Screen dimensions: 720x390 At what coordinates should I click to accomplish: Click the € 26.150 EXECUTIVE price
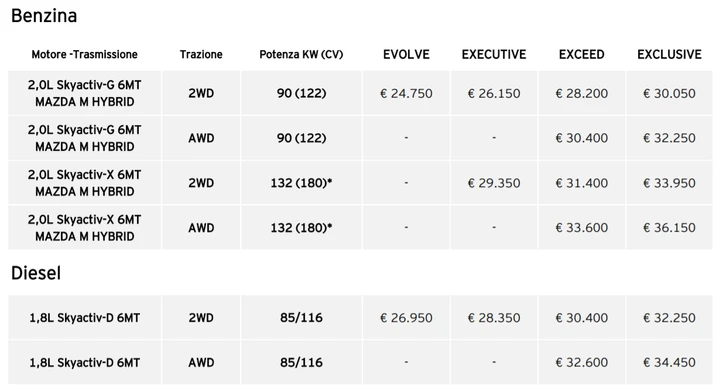[494, 93]
